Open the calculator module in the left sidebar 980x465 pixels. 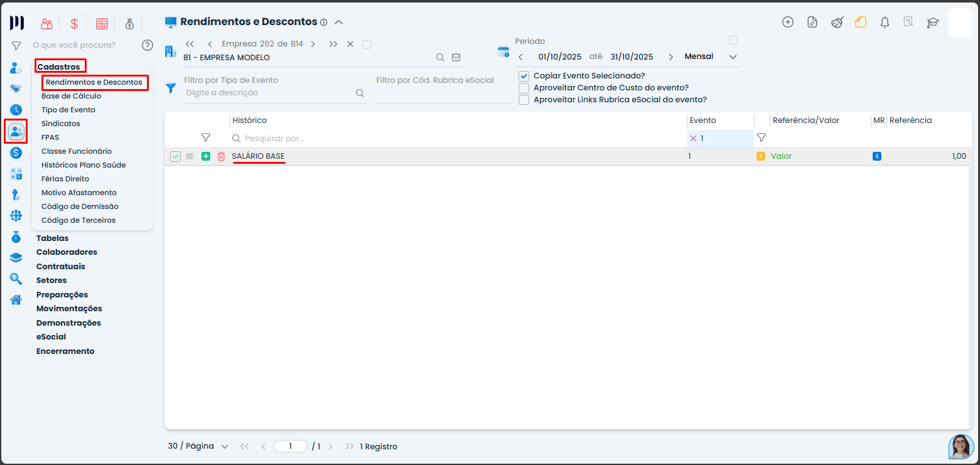pyautogui.click(x=16, y=174)
